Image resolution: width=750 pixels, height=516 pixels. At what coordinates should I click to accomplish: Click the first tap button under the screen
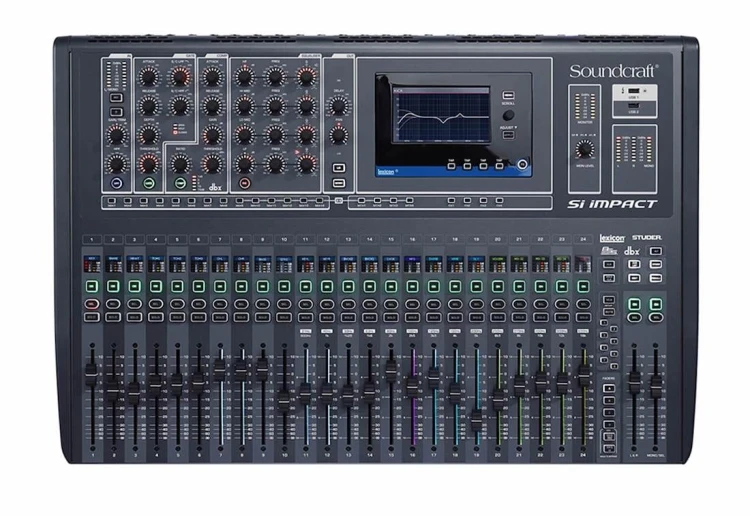click(x=451, y=166)
